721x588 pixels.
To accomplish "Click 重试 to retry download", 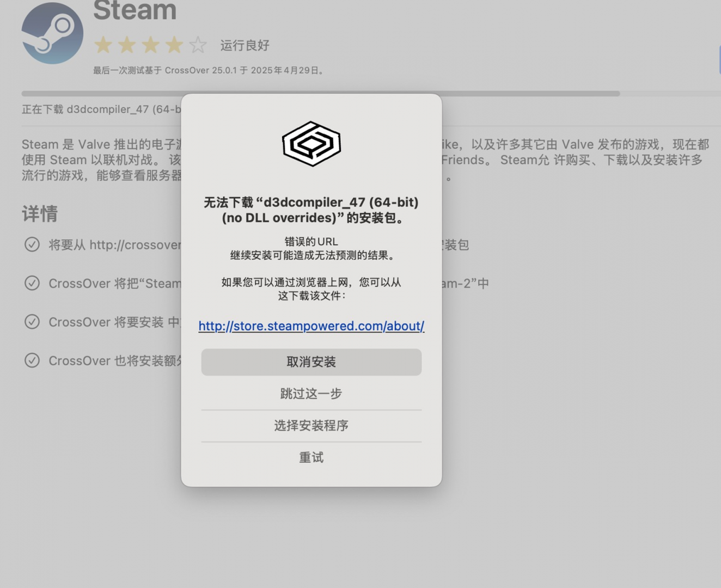I will [311, 457].
